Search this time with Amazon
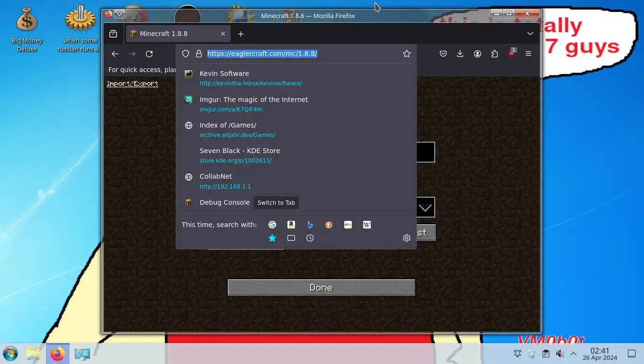The width and height of the screenshot is (644, 364). click(x=291, y=225)
